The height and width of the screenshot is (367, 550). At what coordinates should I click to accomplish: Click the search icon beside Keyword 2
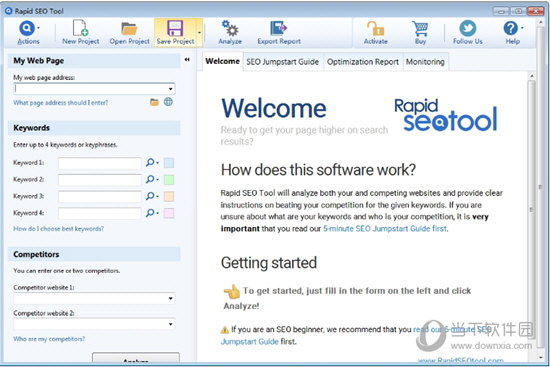[150, 179]
